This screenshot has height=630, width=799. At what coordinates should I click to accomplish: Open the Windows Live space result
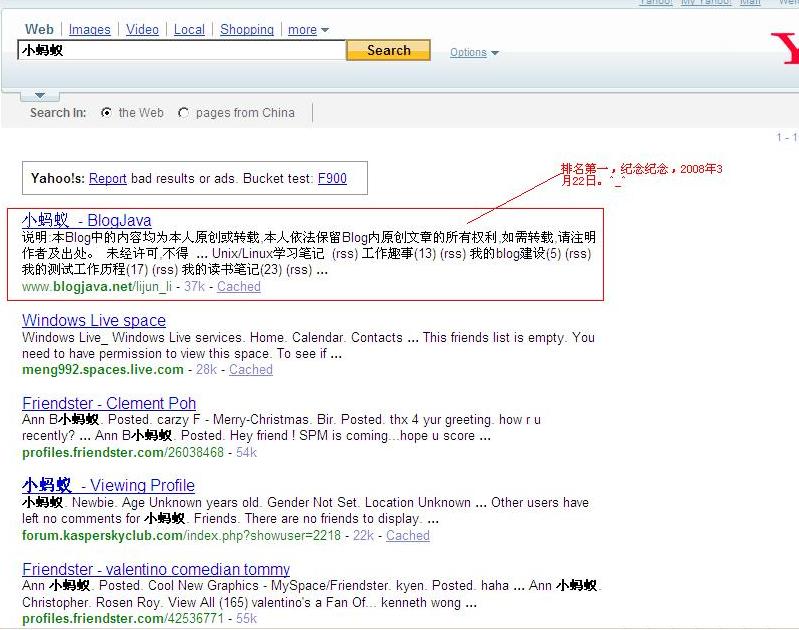point(94,320)
